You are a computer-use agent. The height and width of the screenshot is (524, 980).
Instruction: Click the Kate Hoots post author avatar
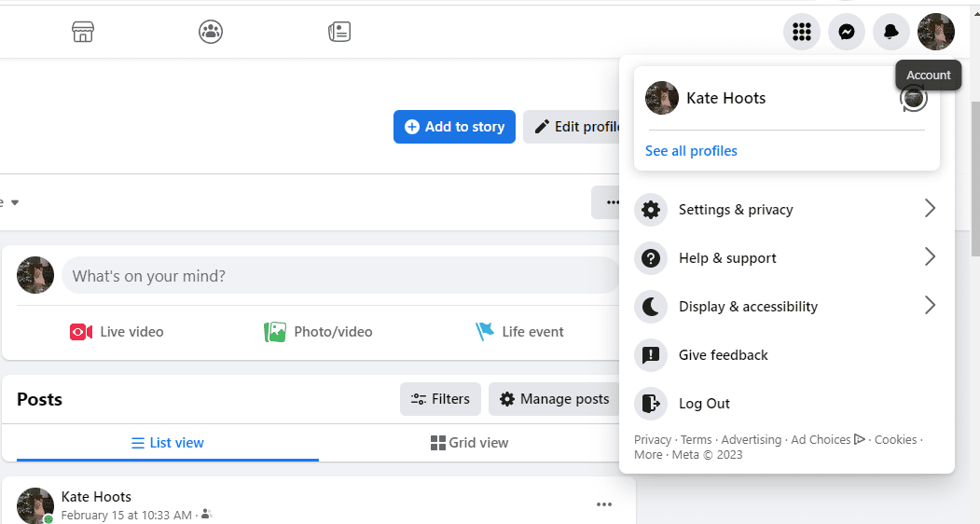(35, 505)
